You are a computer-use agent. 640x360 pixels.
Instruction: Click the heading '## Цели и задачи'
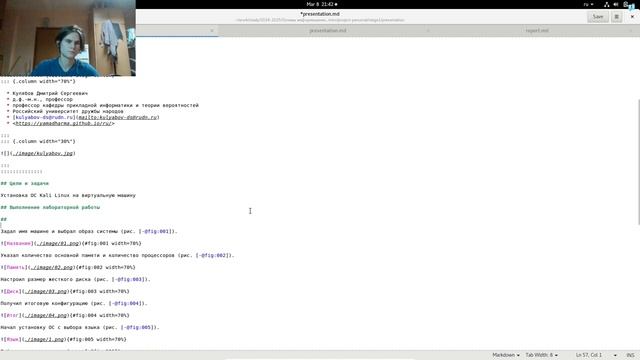[24, 183]
